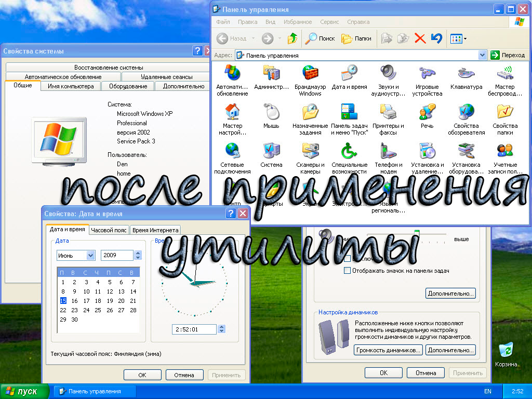Switch to the Имя компьютера tab

point(71,86)
